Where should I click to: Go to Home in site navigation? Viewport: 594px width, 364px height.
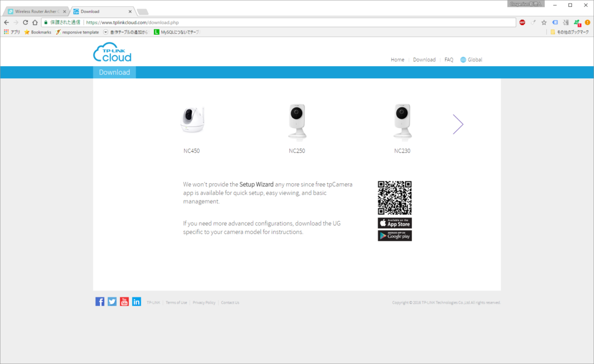(397, 59)
